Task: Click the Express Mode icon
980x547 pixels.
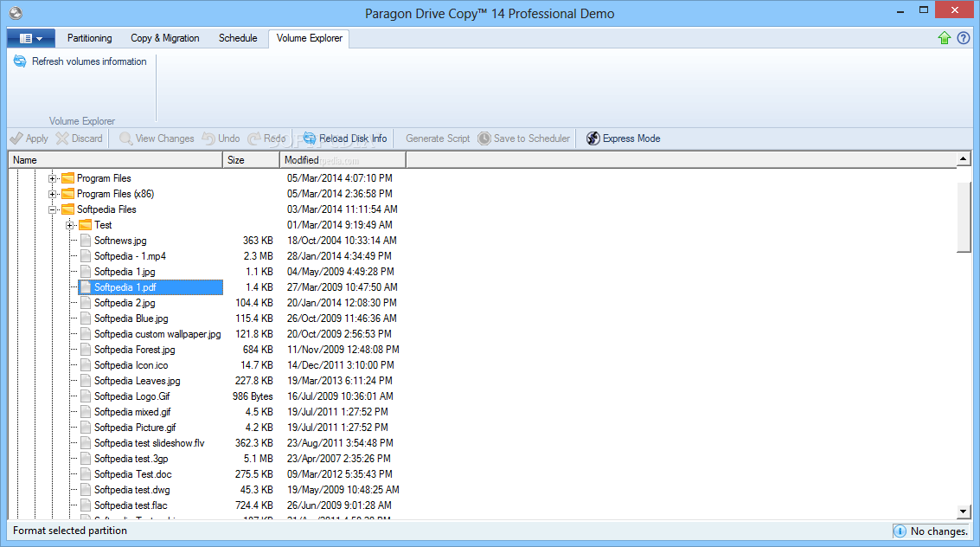Action: [x=593, y=138]
